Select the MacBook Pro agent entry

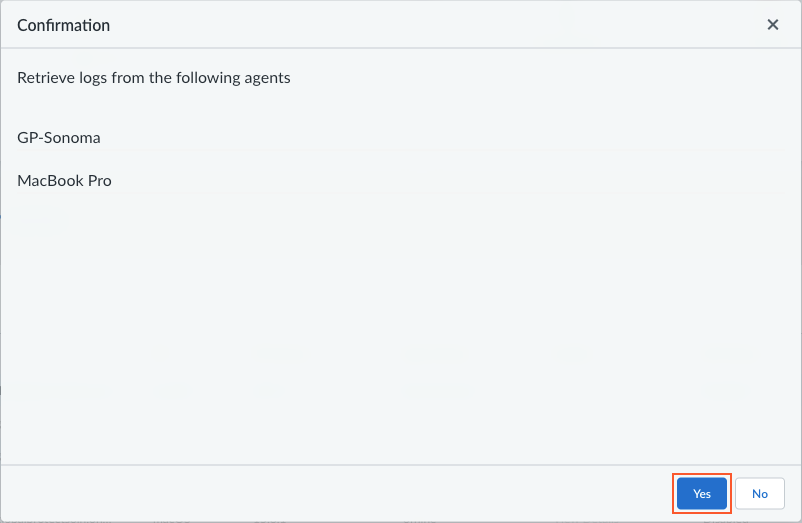pyautogui.click(x=64, y=181)
